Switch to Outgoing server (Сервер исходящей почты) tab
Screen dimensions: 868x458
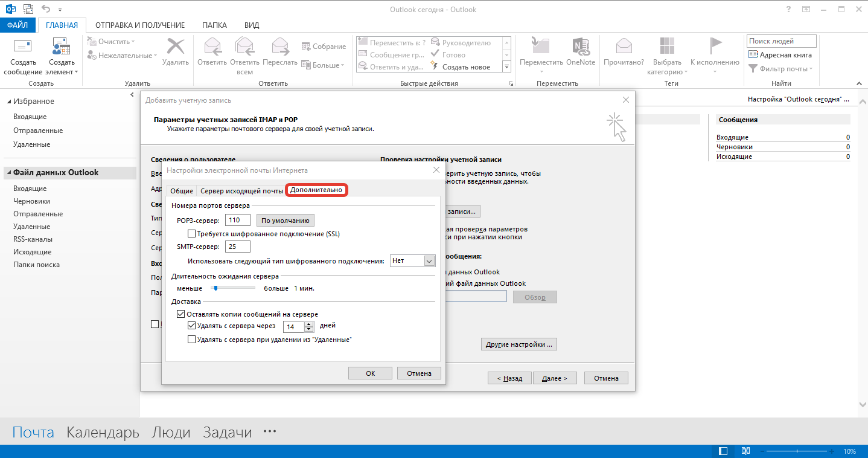241,191
